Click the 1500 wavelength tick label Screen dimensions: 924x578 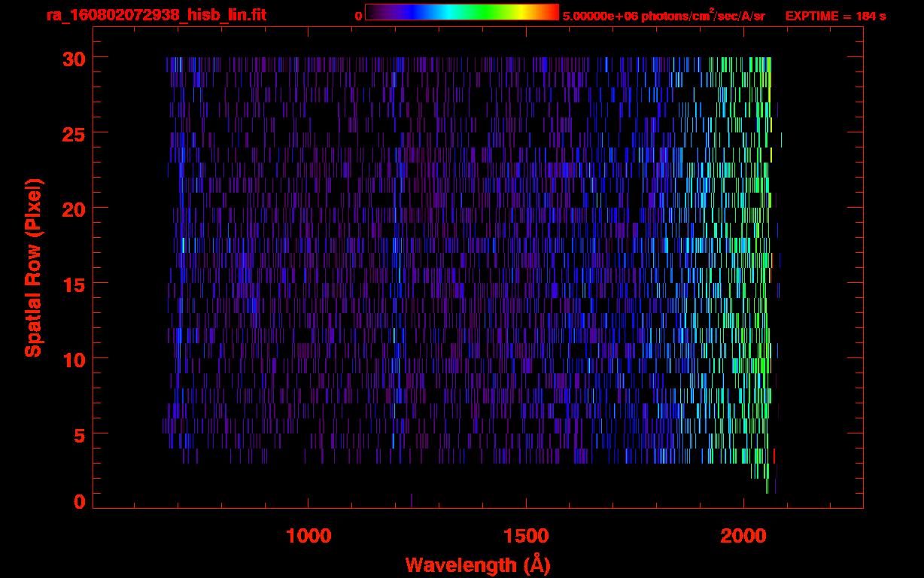(526, 536)
